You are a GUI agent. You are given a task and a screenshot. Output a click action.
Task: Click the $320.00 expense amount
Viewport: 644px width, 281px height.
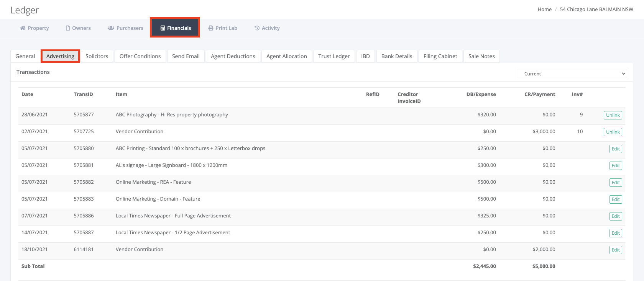pyautogui.click(x=487, y=114)
